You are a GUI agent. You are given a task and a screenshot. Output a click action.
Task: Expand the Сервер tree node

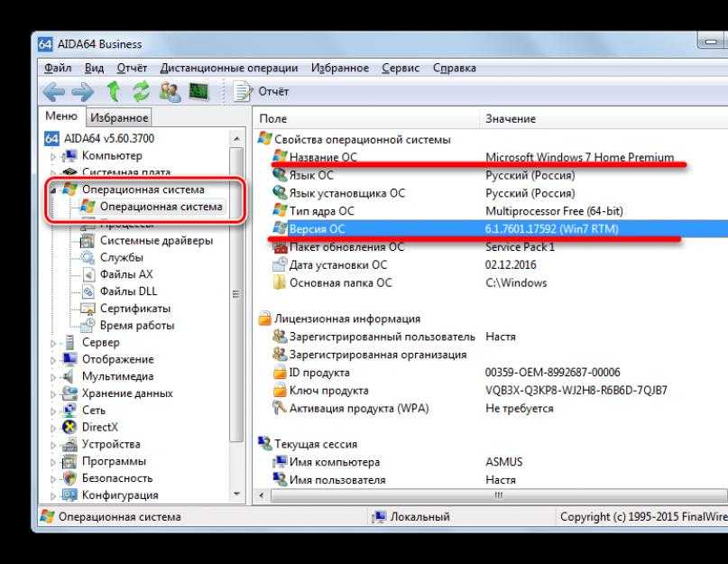point(53,343)
